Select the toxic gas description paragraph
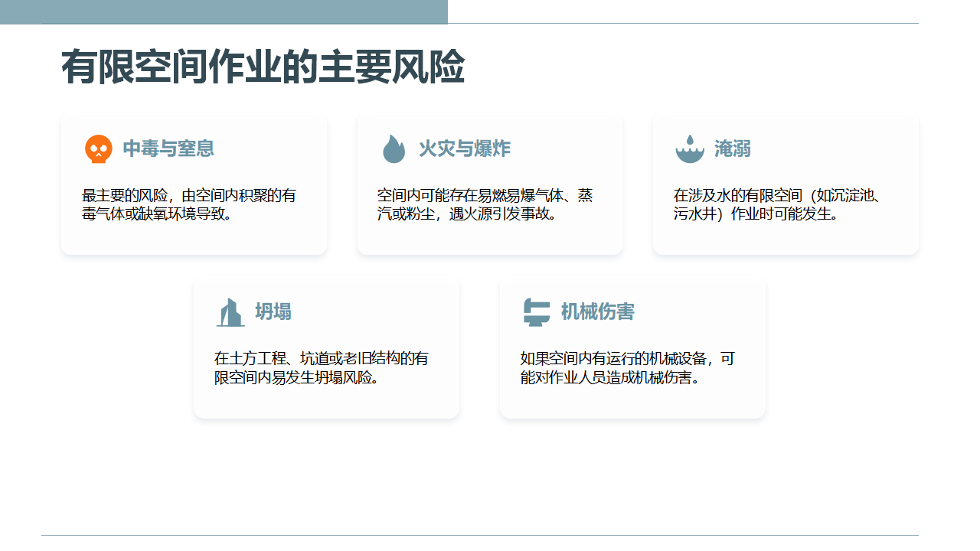This screenshot has width=980, height=551. (x=188, y=204)
